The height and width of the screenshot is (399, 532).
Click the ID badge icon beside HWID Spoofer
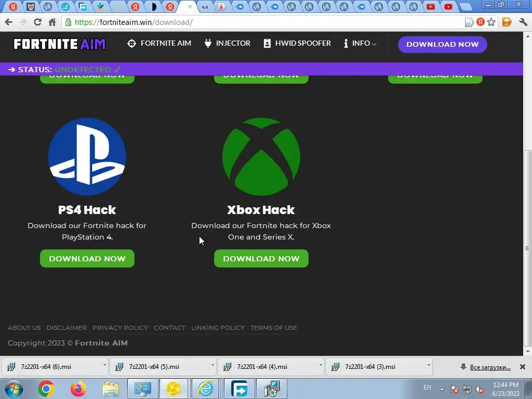(268, 44)
